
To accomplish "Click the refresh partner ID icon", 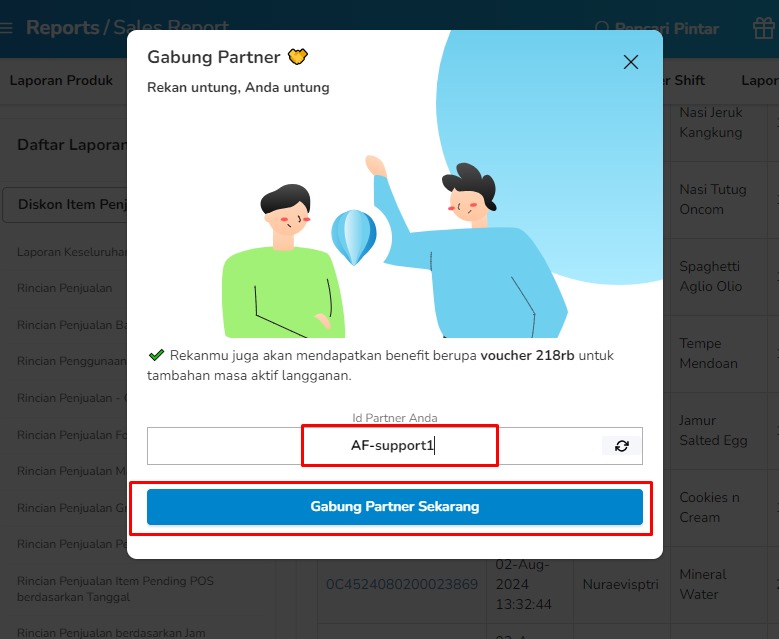I will coord(622,446).
